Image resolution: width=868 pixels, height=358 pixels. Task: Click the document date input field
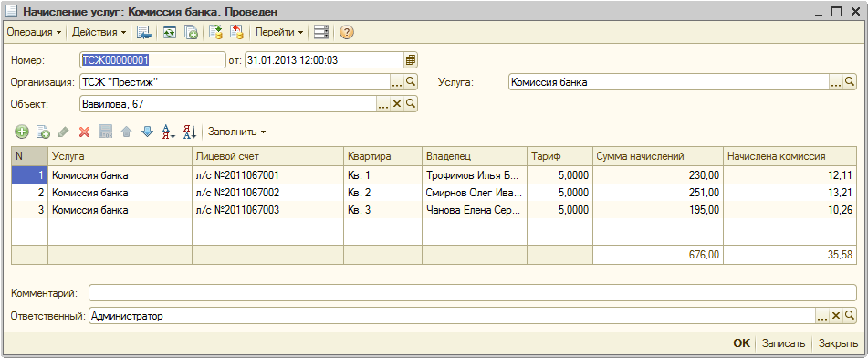pos(324,60)
